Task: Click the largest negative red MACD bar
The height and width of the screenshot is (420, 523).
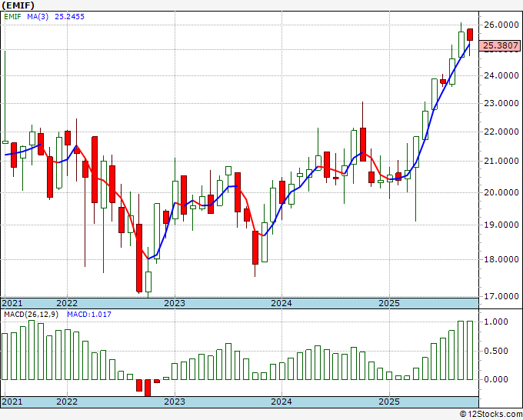Action: click(148, 388)
